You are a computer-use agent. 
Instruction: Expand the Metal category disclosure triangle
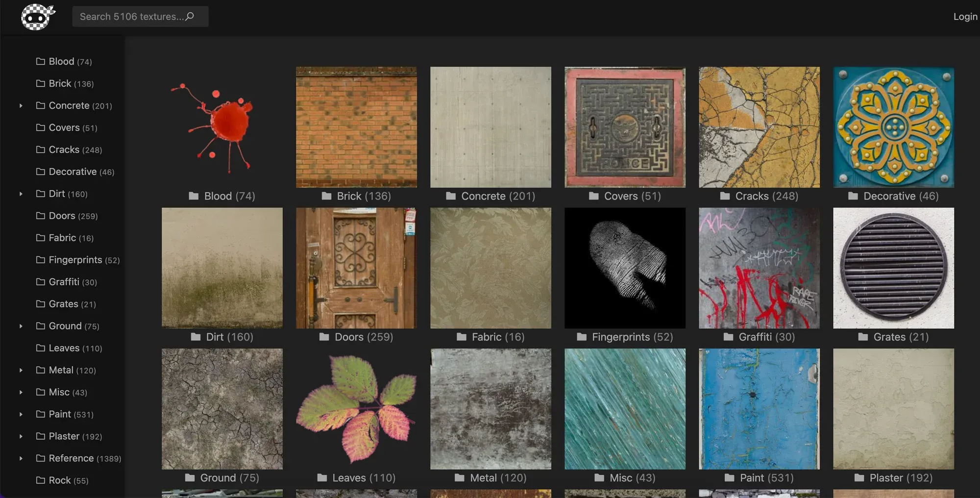tap(21, 371)
